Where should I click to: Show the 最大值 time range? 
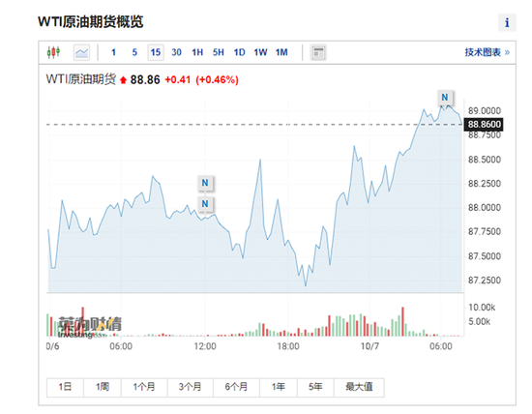click(359, 387)
